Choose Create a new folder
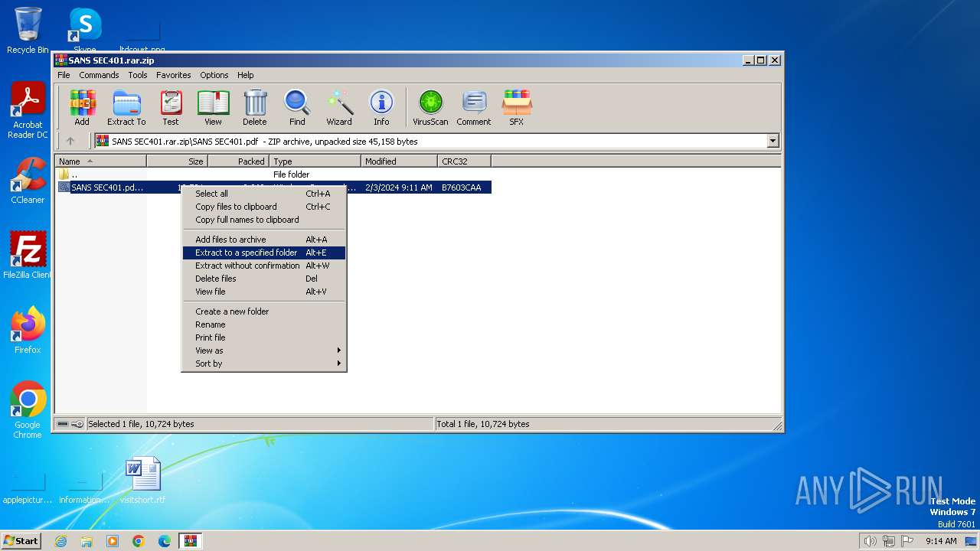The width and height of the screenshot is (980, 551). [x=264, y=311]
